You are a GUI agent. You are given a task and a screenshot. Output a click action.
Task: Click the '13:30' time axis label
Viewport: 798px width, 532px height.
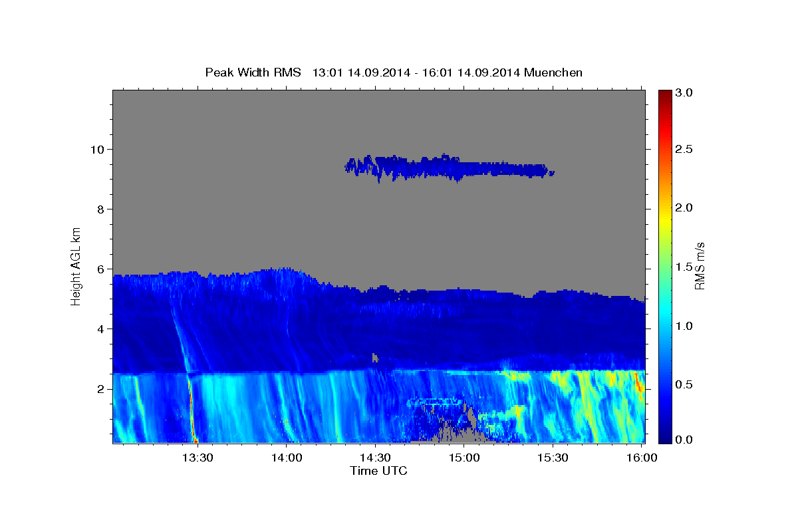(198, 458)
